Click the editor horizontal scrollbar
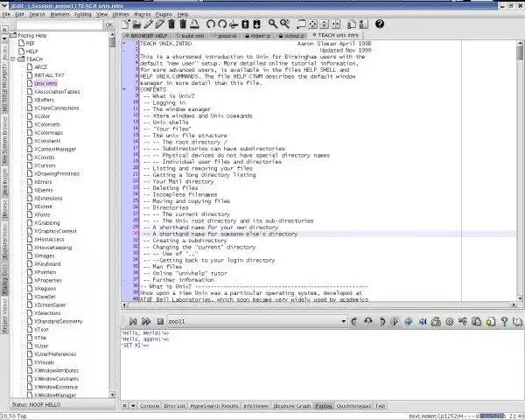This screenshot has height=420, width=525. click(x=319, y=304)
